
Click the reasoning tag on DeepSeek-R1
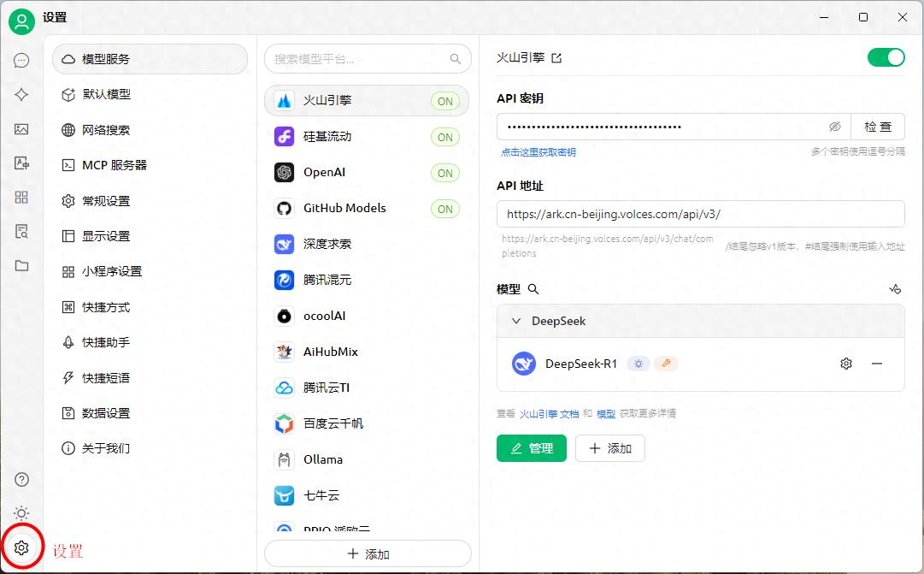639,364
